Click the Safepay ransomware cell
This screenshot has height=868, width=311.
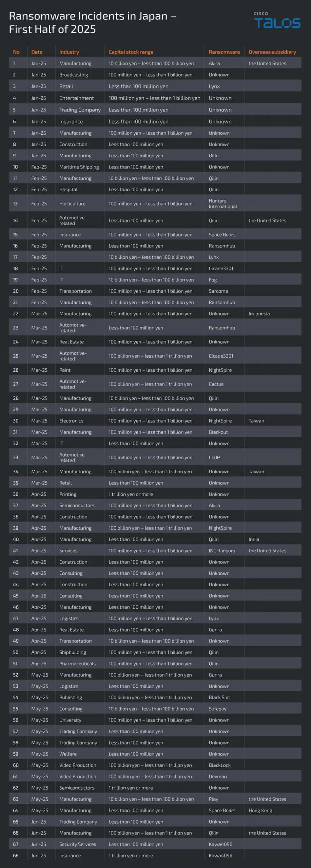[x=217, y=709]
